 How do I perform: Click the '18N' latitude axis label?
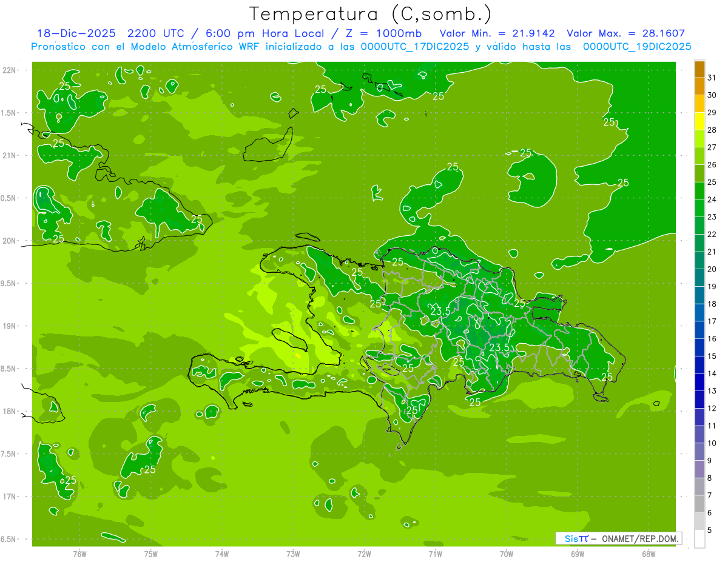9,411
